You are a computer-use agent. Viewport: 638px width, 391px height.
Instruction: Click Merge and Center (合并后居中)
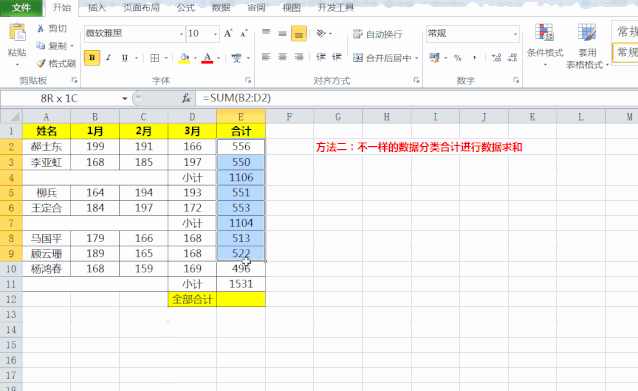(x=382, y=58)
